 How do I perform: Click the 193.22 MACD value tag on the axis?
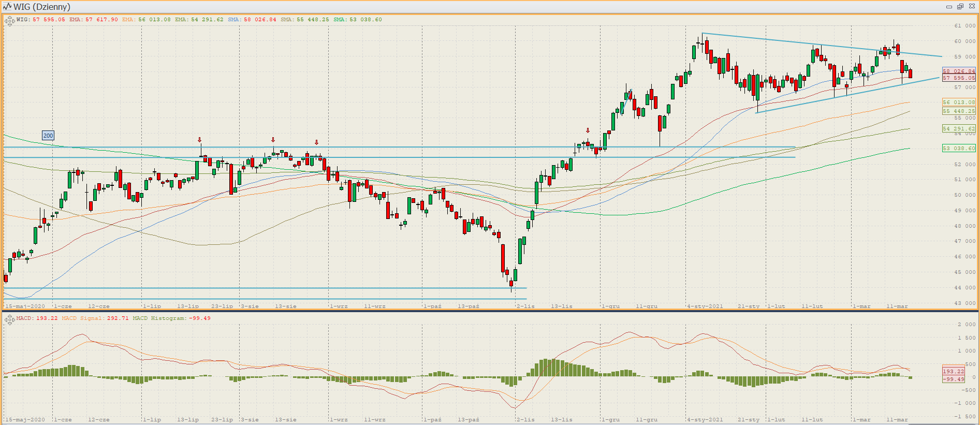coord(953,371)
